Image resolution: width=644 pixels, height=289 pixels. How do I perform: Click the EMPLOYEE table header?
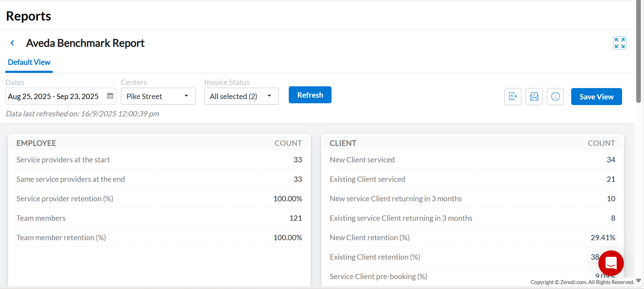[36, 143]
